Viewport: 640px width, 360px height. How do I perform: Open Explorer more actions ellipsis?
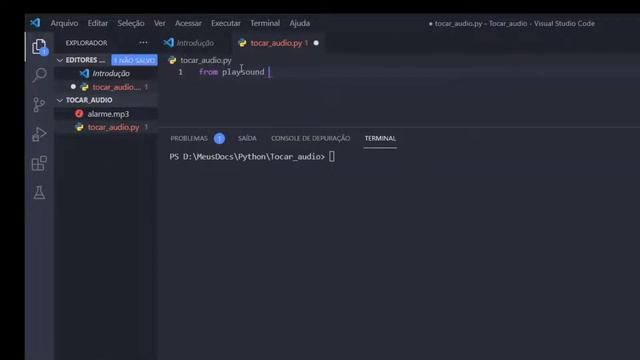[143, 42]
